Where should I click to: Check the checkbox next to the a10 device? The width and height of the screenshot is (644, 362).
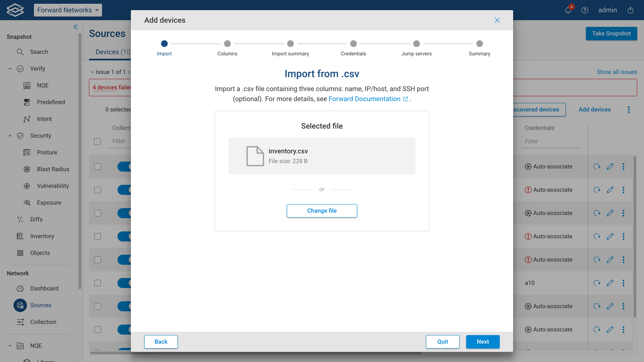[97, 283]
